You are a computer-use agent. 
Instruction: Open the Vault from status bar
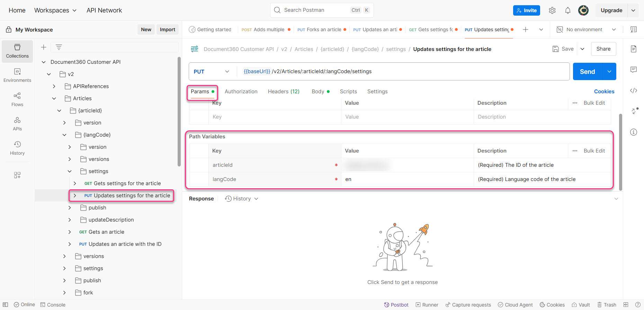pyautogui.click(x=581, y=305)
